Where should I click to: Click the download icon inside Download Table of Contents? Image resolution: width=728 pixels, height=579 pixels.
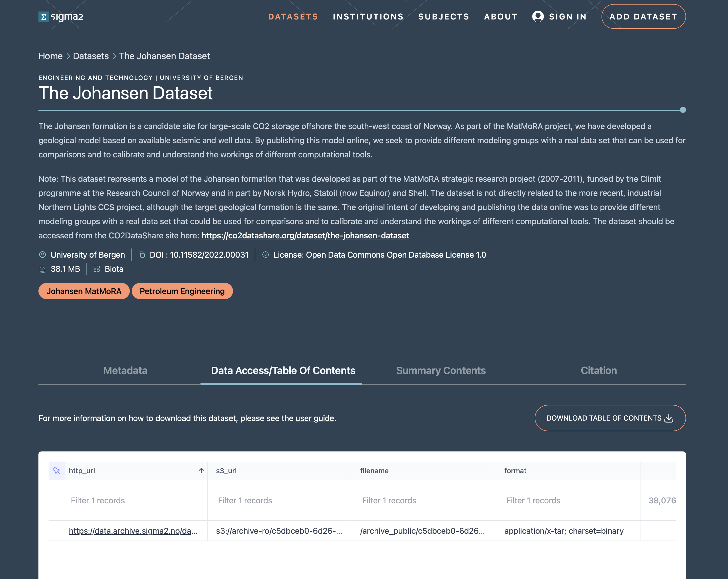669,418
